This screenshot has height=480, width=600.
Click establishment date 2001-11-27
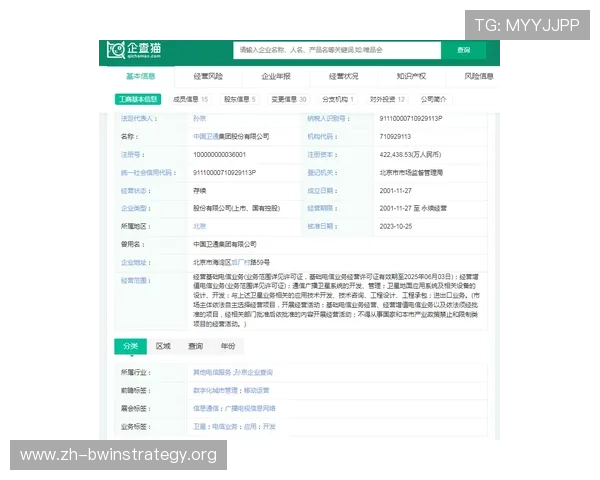395,191
